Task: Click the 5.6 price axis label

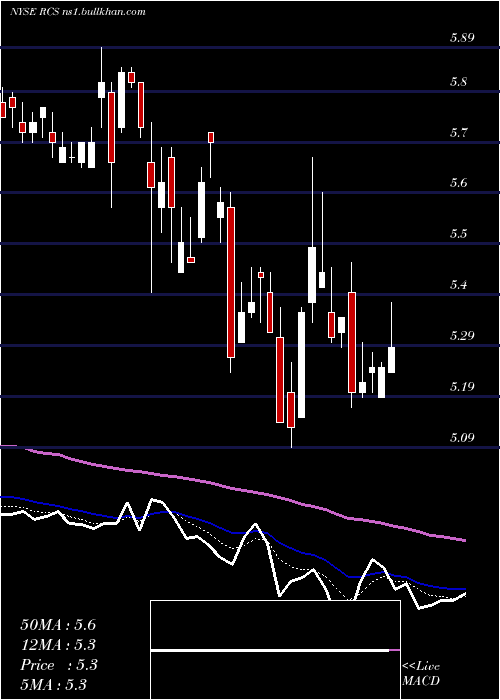Action: [458, 183]
